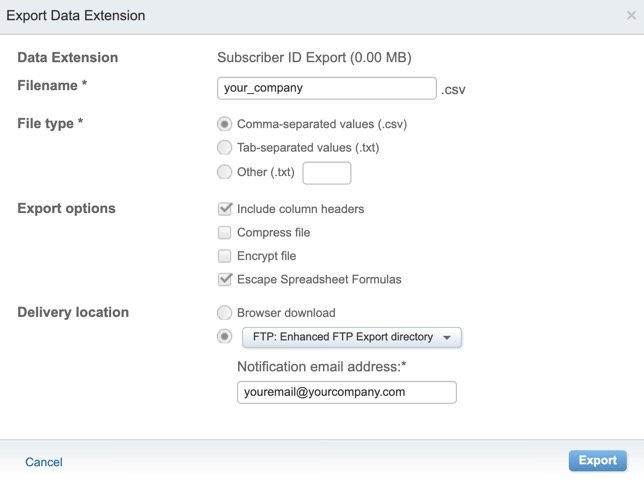Select Browser download delivery option
The width and height of the screenshot is (644, 481).
pyautogui.click(x=224, y=313)
